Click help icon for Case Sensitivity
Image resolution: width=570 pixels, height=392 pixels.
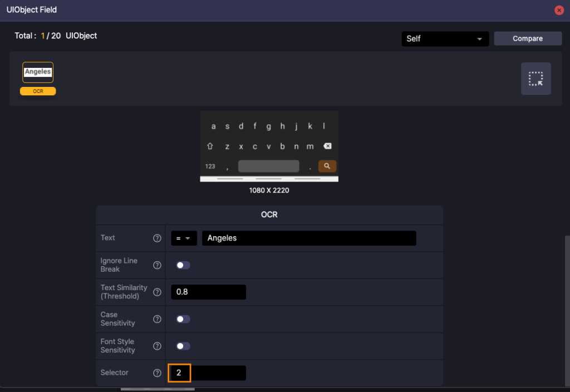pos(157,319)
